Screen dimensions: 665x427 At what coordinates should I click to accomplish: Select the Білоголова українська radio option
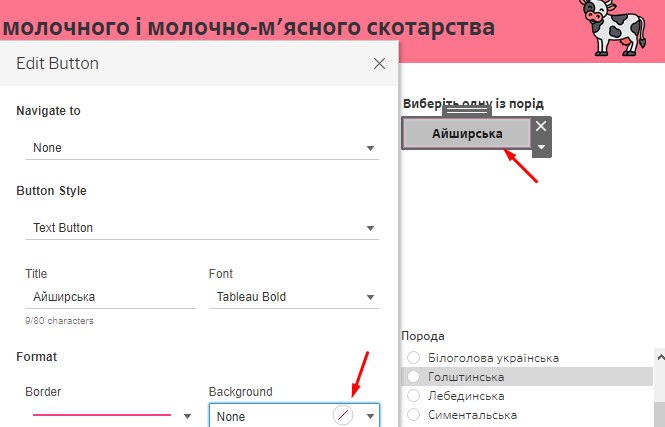414,357
